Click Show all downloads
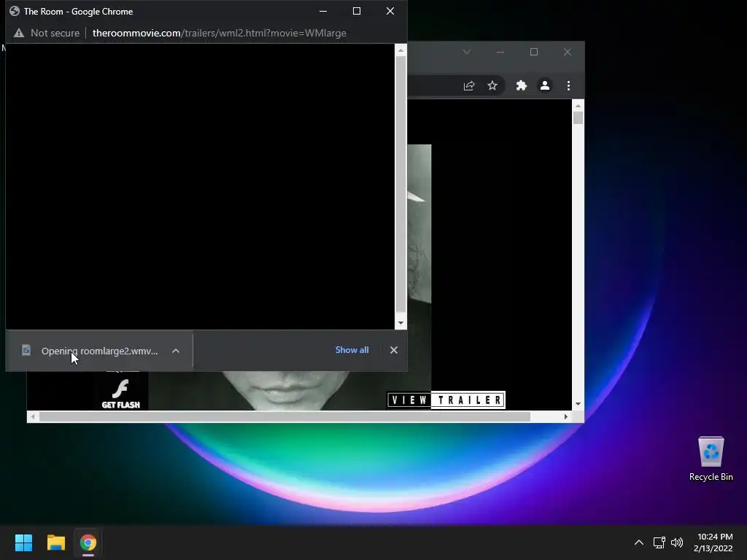Image resolution: width=747 pixels, height=560 pixels. [x=352, y=350]
